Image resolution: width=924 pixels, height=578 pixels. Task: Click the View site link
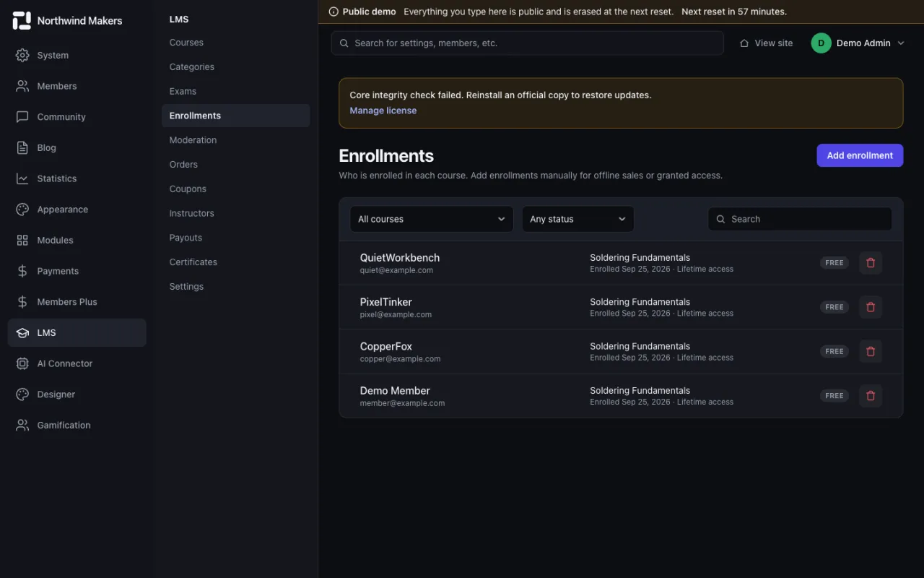pyautogui.click(x=766, y=43)
